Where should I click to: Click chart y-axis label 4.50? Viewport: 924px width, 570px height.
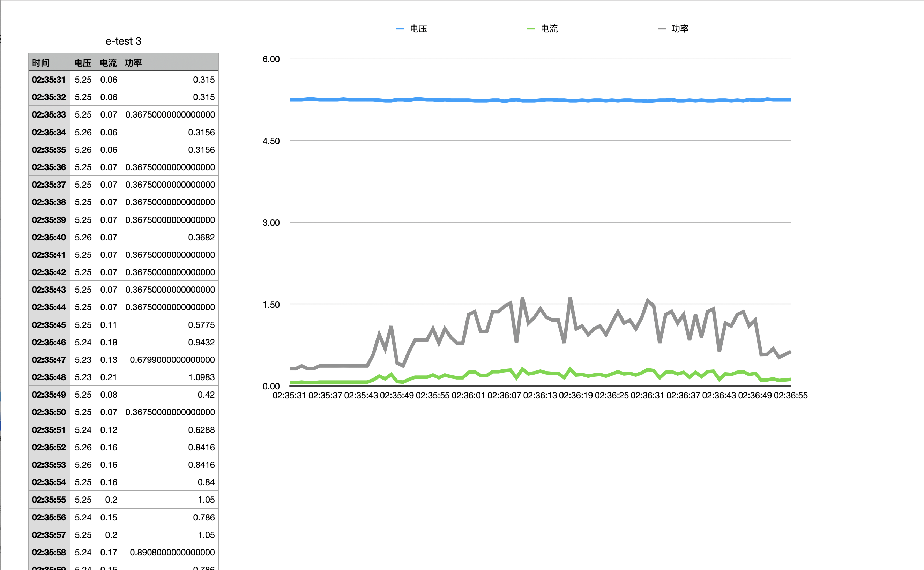tap(271, 141)
